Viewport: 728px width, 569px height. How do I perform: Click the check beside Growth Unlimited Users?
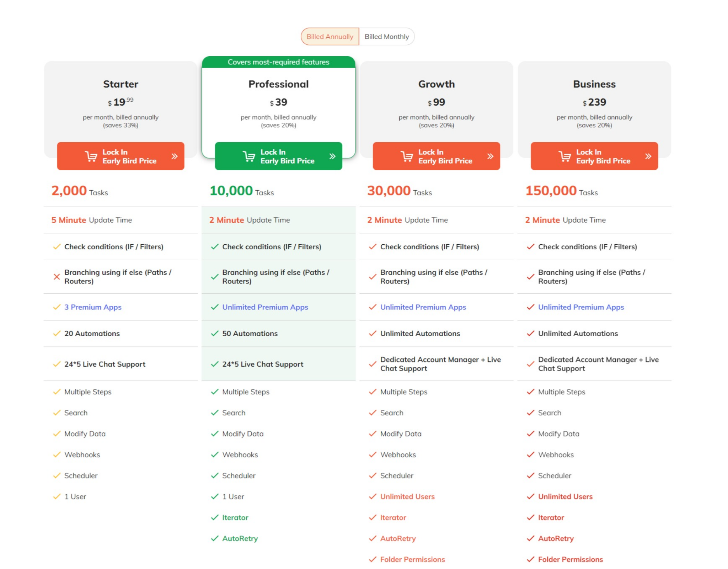(372, 496)
